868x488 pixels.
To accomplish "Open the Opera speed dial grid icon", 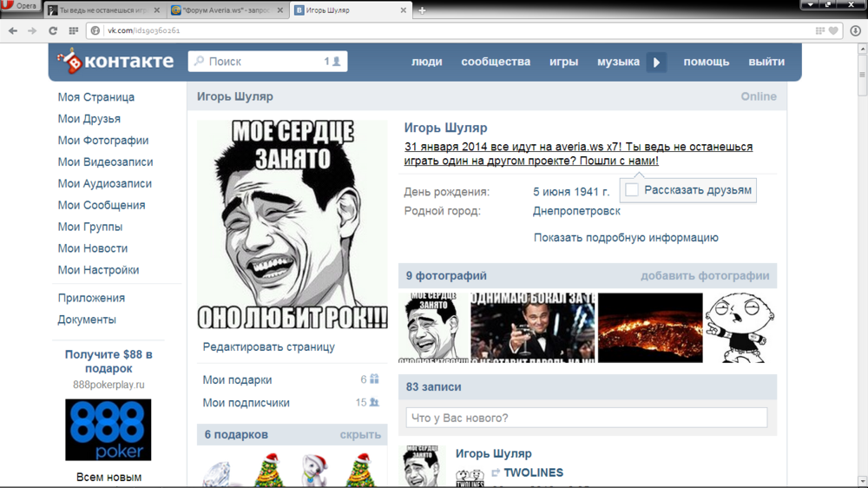I will pos(74,30).
